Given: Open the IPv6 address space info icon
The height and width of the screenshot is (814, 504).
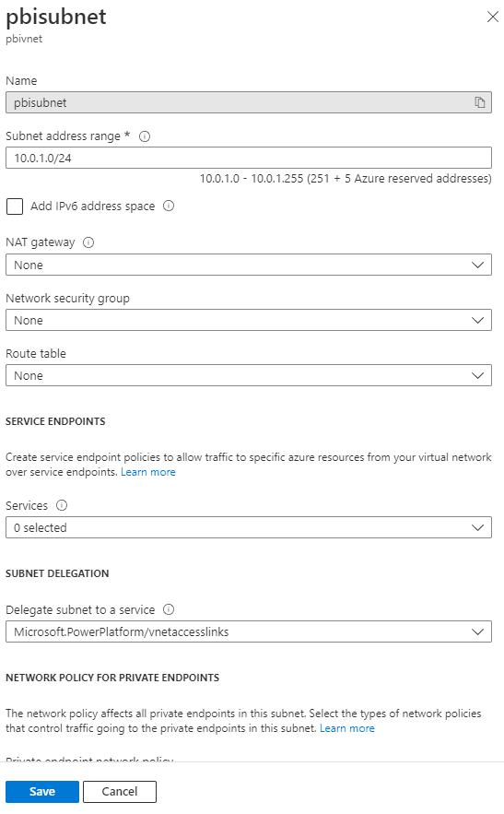Looking at the screenshot, I should coord(169,206).
